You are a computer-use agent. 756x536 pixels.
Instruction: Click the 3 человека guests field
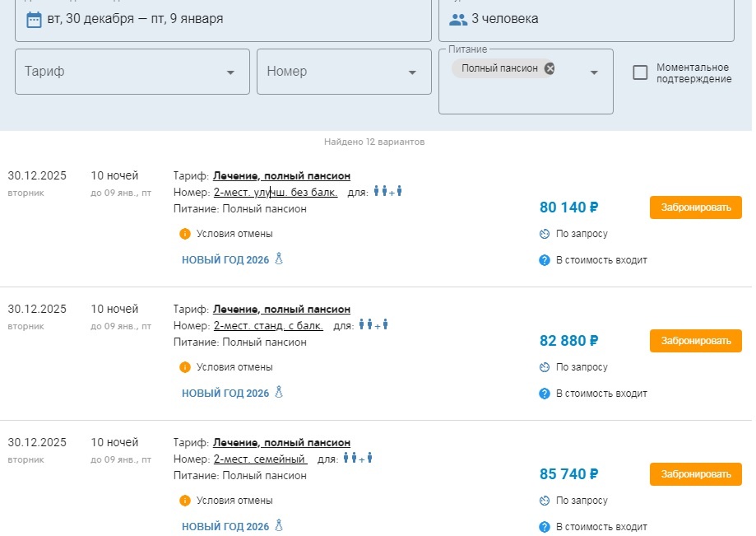588,19
